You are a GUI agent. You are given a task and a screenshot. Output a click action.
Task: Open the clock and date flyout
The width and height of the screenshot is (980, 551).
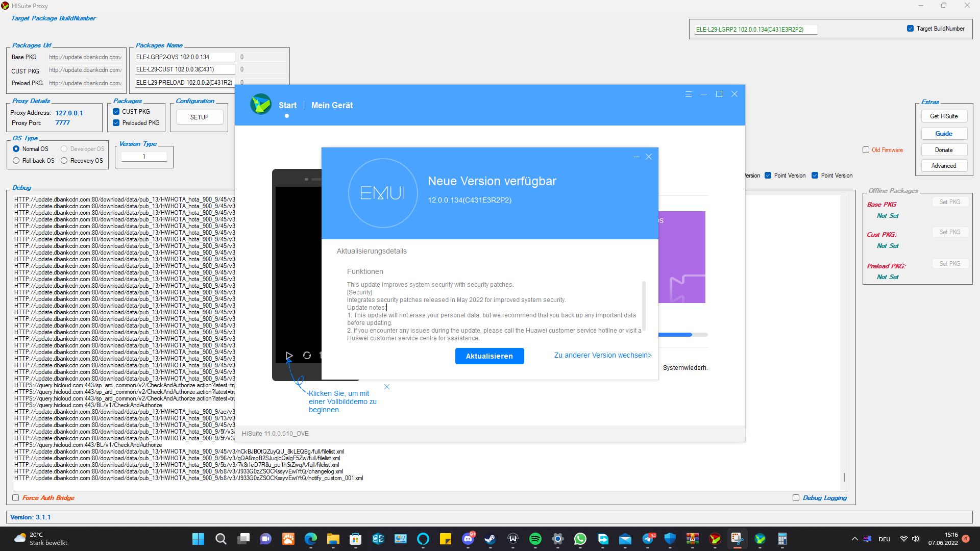tap(943, 539)
